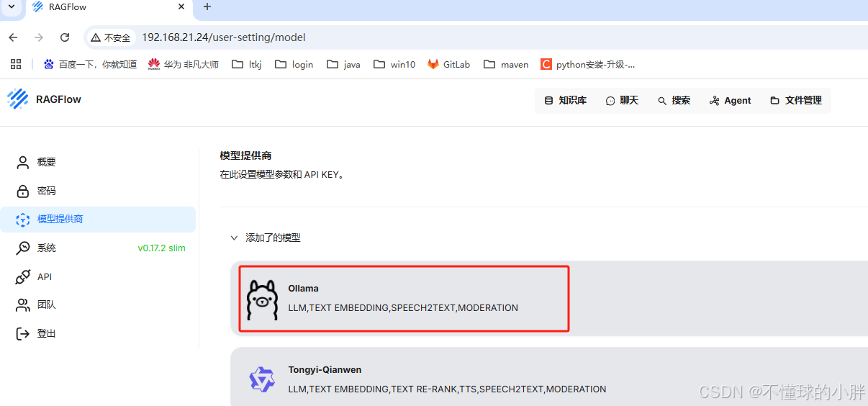Select 密码 password in sidebar

(x=98, y=191)
